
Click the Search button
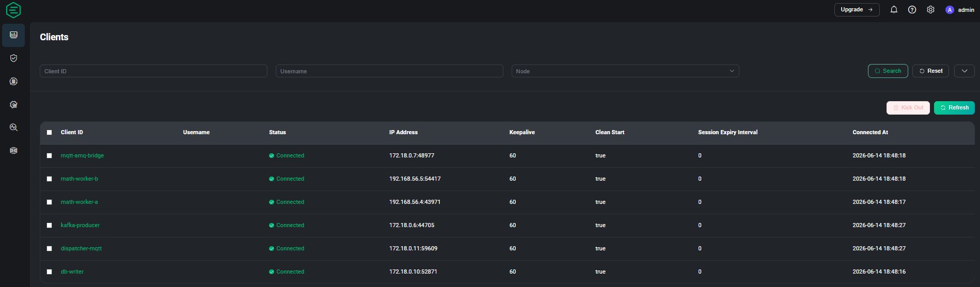(888, 71)
